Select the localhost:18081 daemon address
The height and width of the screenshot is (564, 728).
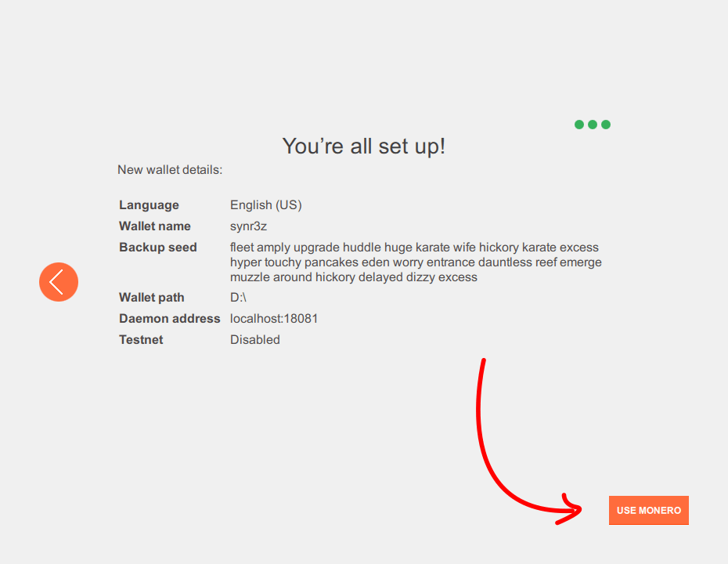(274, 319)
